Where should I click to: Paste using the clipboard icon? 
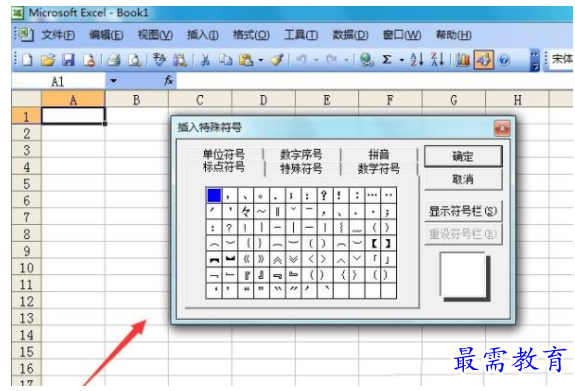246,60
